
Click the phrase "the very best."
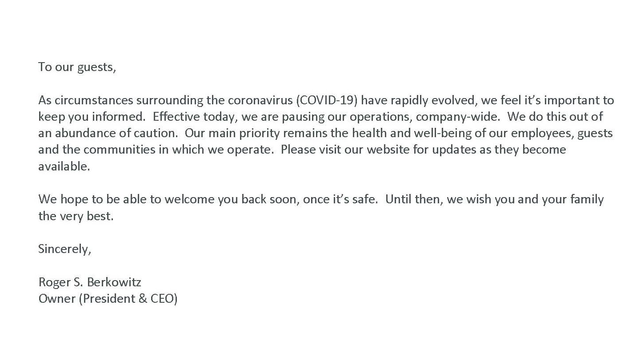76,216
